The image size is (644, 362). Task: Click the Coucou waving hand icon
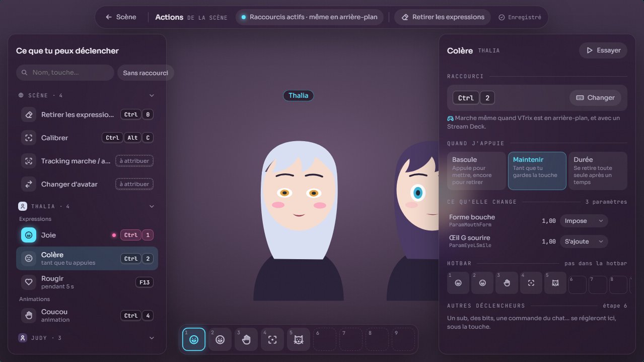pyautogui.click(x=29, y=316)
